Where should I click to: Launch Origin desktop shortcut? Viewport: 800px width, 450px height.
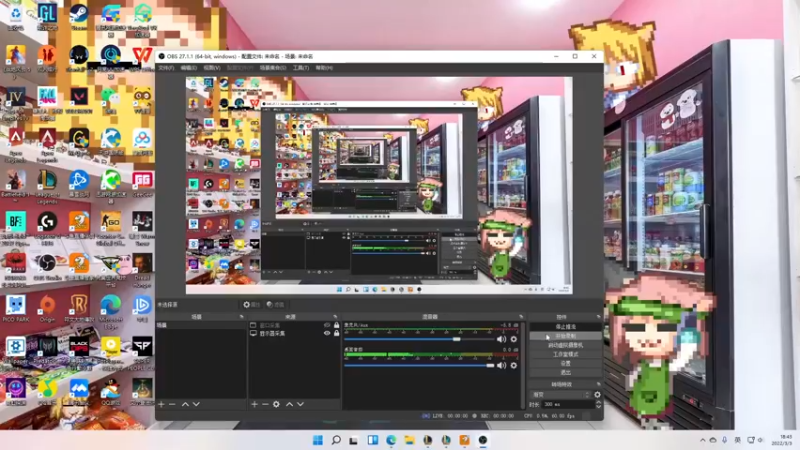pos(47,308)
